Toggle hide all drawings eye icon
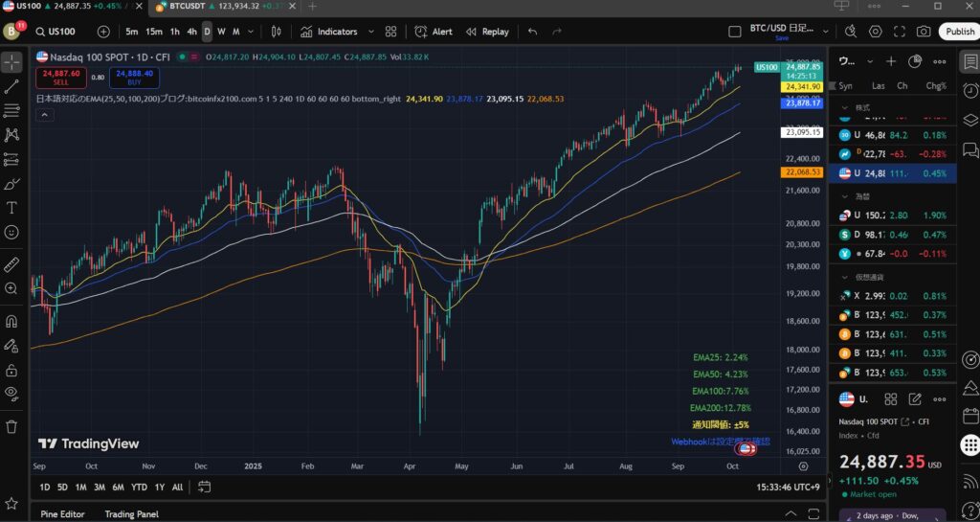 click(11, 393)
